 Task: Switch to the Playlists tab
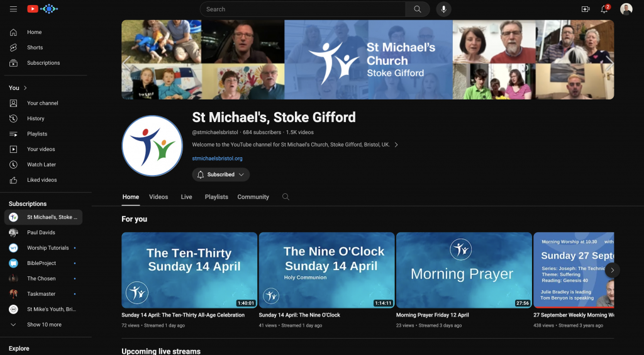tap(216, 197)
